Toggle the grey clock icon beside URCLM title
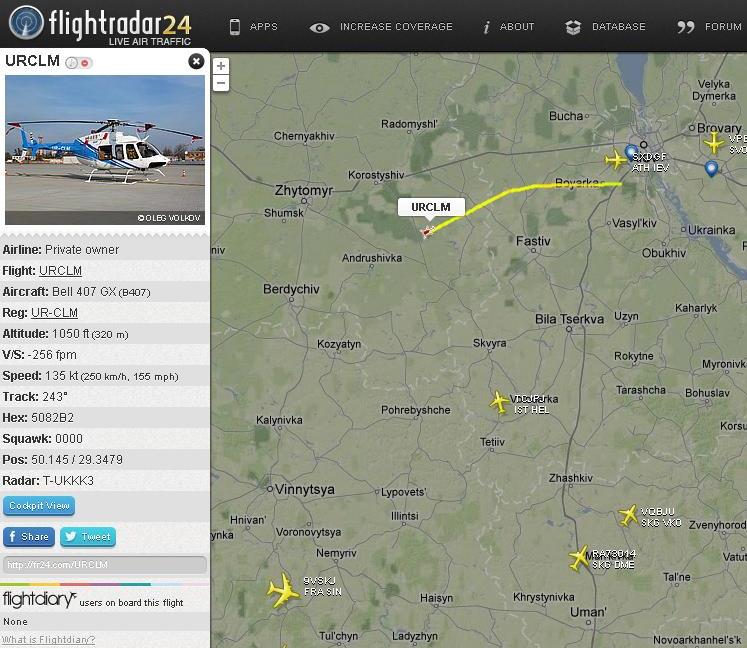Screen dimensions: 747x648 click(x=71, y=63)
